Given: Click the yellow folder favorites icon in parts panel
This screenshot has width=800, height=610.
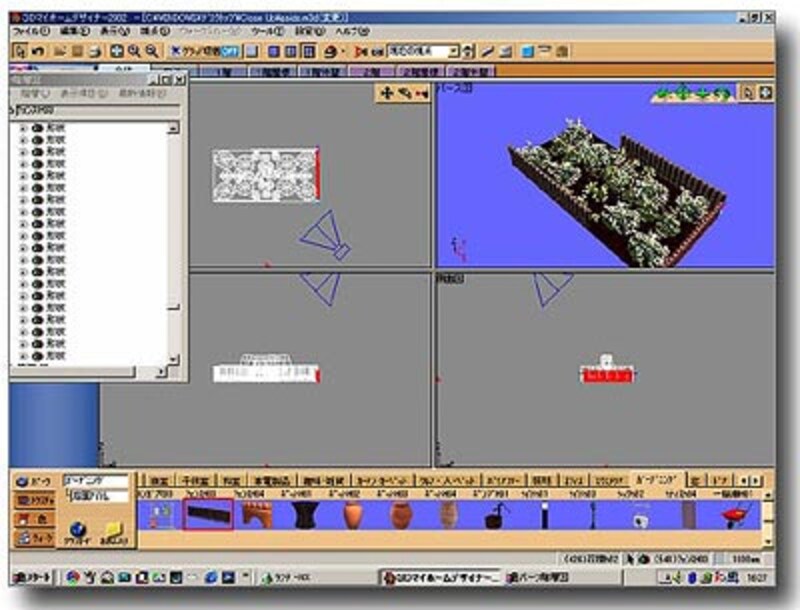Looking at the screenshot, I should [x=115, y=533].
